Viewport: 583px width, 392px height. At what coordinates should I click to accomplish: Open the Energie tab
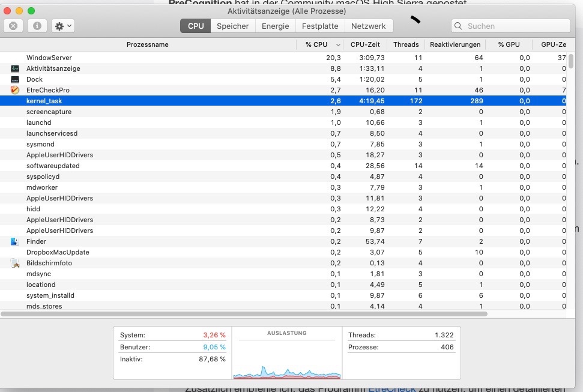(275, 26)
